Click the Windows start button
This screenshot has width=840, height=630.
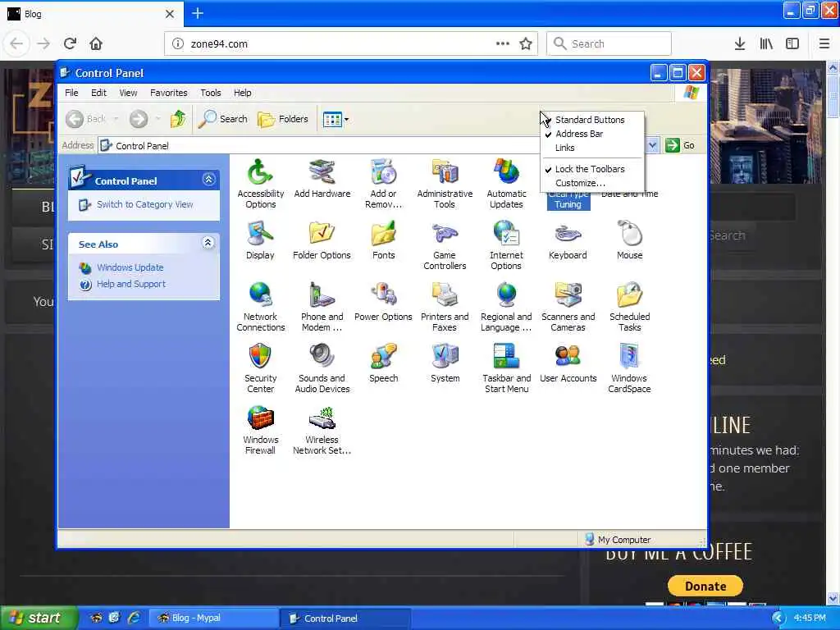(39, 618)
